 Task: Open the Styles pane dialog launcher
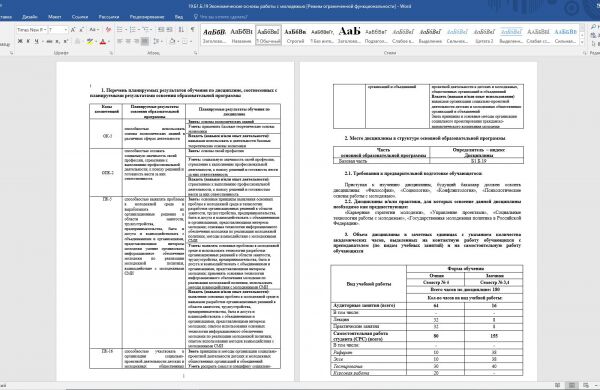(x=584, y=53)
